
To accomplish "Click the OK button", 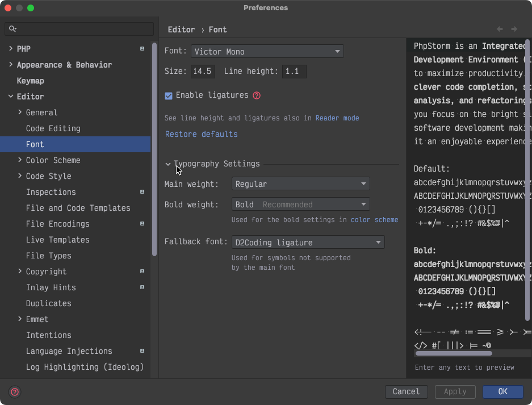I will [x=503, y=392].
